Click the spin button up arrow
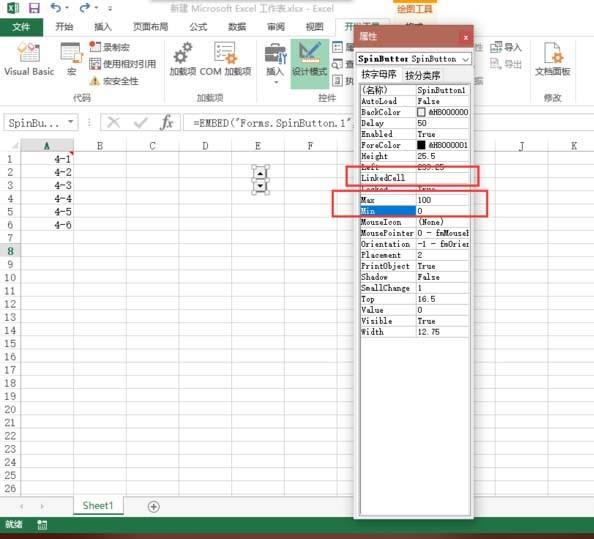Screen dimensions: 594x539 point(260,173)
